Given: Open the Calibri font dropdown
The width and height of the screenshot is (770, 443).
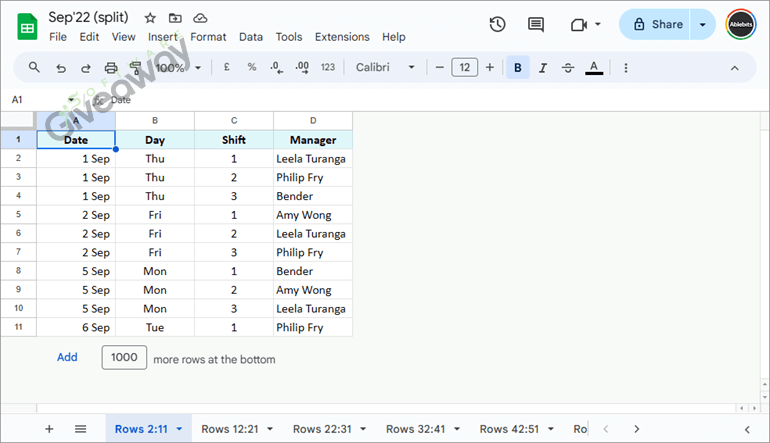Looking at the screenshot, I should 385,68.
